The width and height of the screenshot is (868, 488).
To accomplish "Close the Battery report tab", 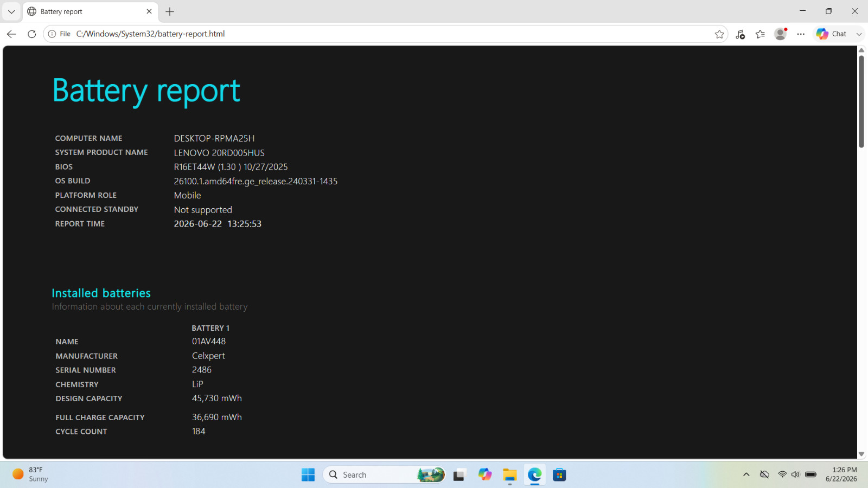I will point(149,11).
